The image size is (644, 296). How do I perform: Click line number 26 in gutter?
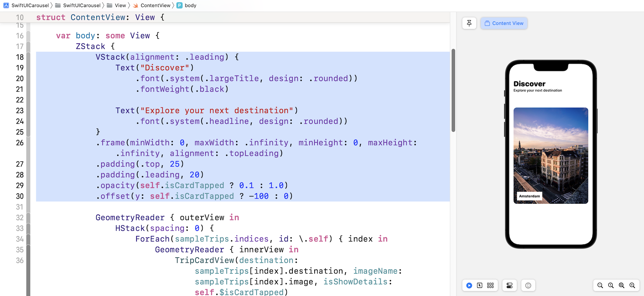click(x=20, y=143)
